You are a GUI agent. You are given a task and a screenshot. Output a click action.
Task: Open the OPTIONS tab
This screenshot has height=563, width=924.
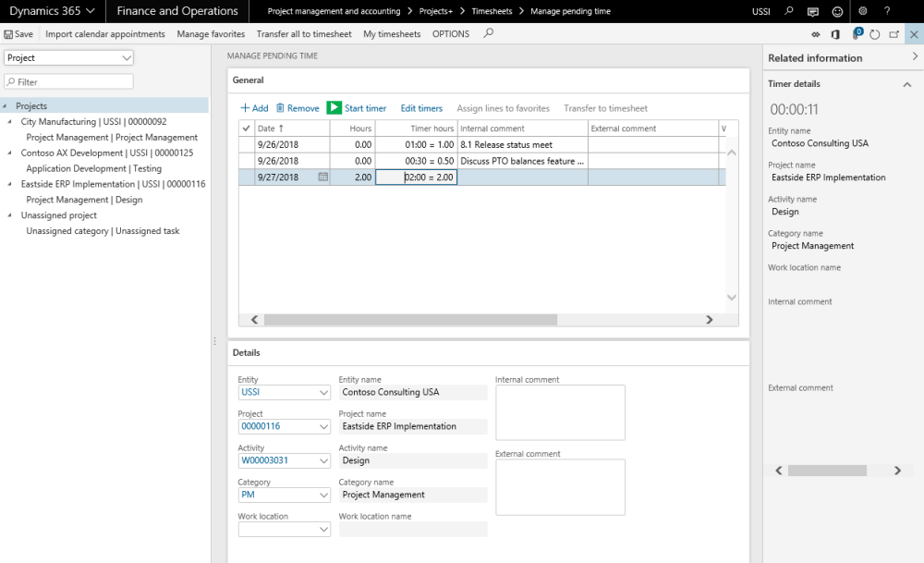click(x=451, y=34)
